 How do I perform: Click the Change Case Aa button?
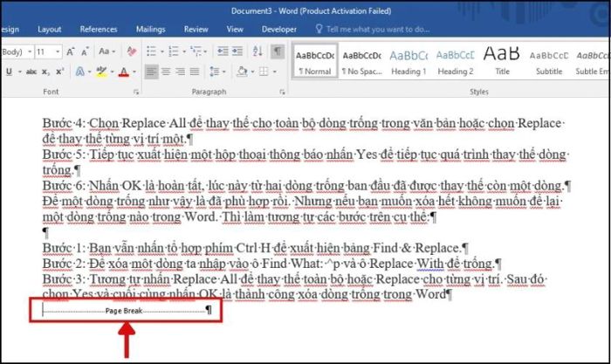[x=106, y=52]
